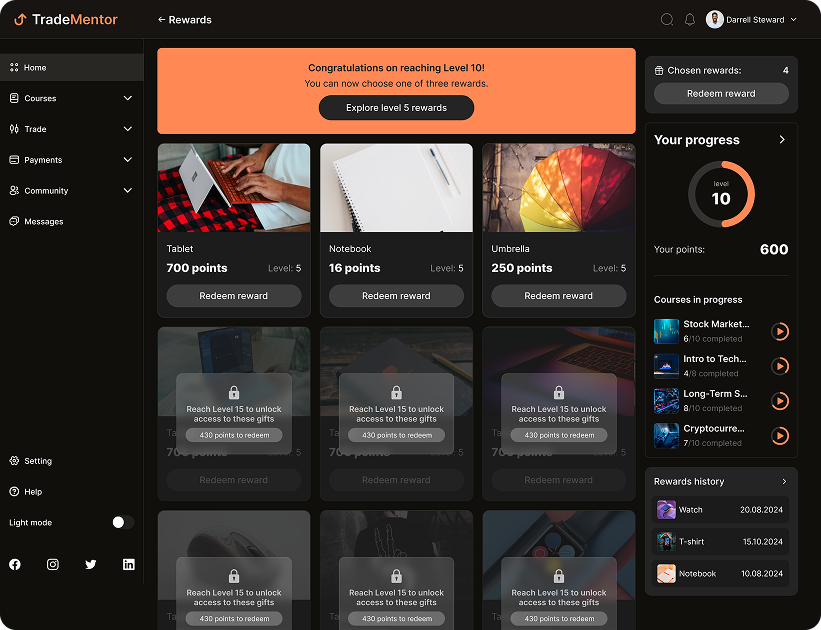Expand the Payments menu chevron
The image size is (821, 630).
click(x=128, y=160)
